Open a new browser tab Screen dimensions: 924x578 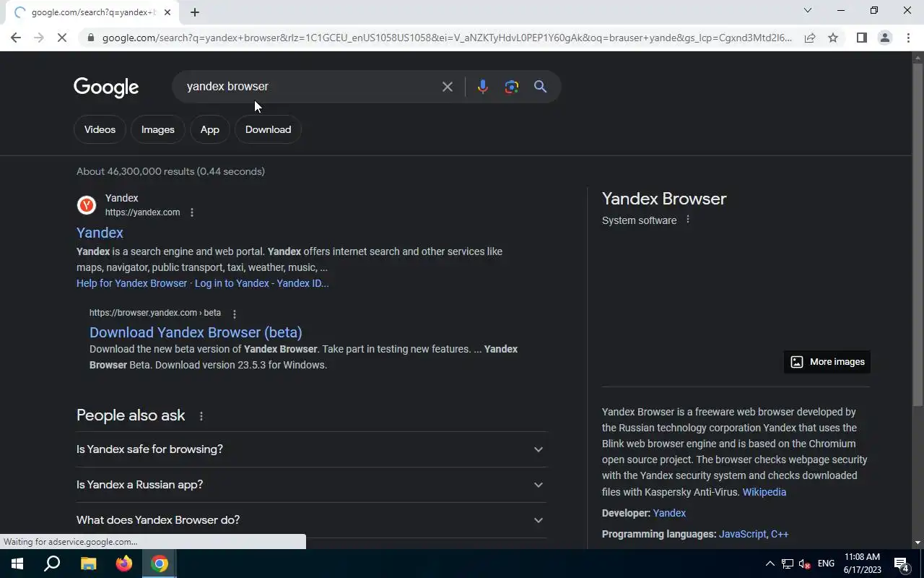195,12
